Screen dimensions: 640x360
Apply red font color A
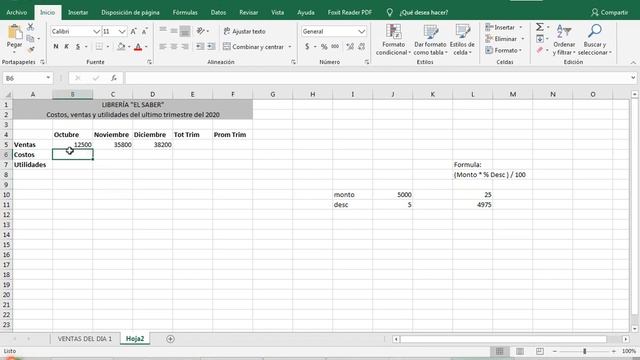[x=138, y=47]
